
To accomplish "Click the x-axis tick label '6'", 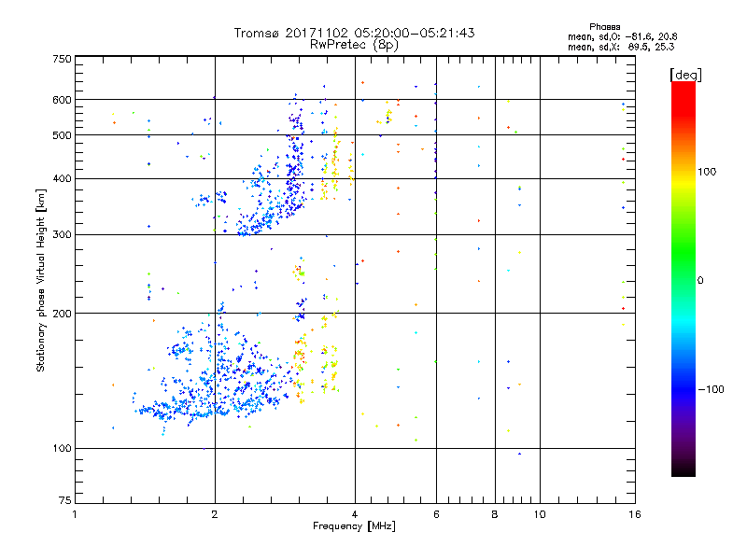I will (x=436, y=514).
